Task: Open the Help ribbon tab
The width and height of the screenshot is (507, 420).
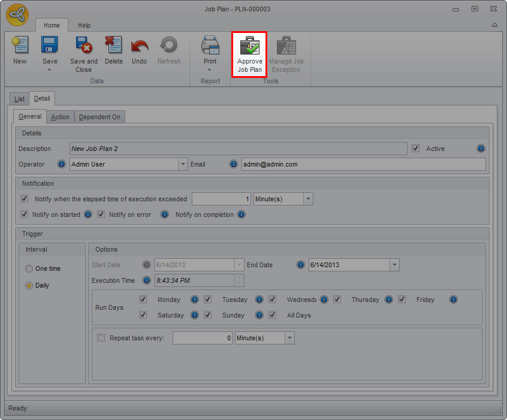Action: tap(84, 25)
